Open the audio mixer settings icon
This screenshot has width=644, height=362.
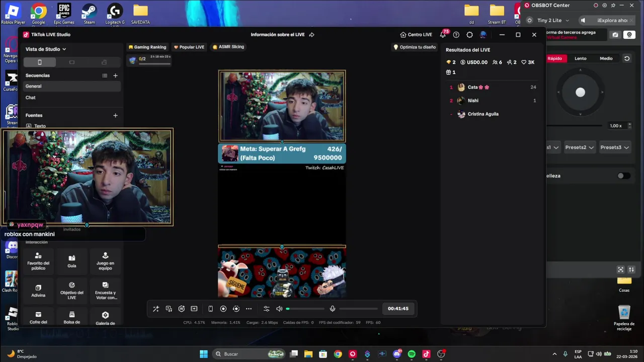click(267, 309)
